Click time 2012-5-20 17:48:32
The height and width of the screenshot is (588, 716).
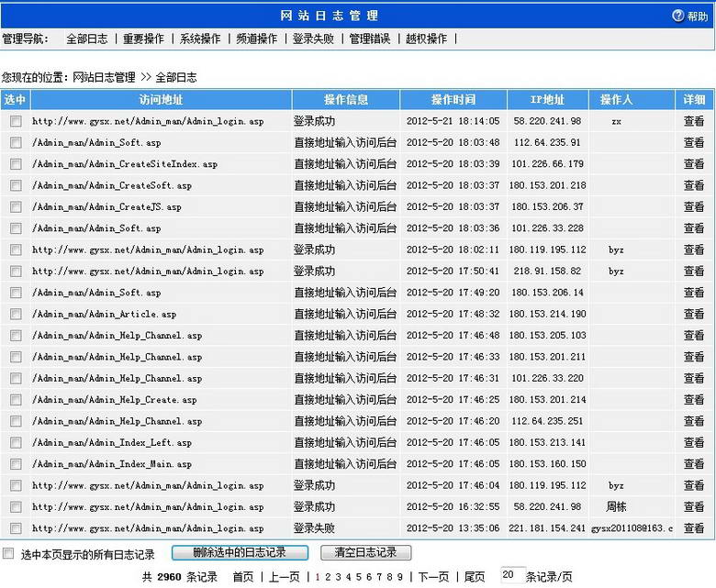453,315
